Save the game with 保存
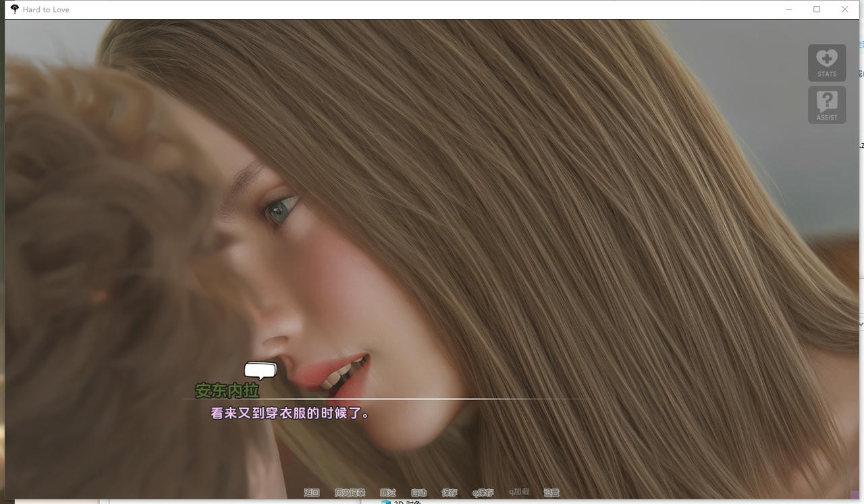 (450, 493)
